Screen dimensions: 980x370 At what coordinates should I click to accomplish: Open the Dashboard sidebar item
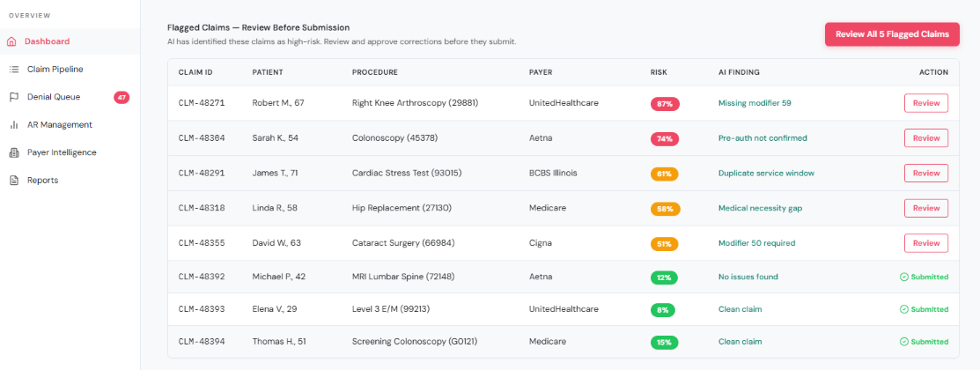coord(70,42)
